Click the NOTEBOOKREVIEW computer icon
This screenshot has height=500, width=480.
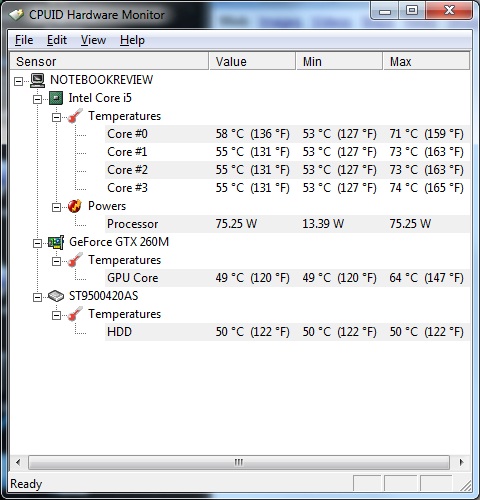tap(37, 80)
